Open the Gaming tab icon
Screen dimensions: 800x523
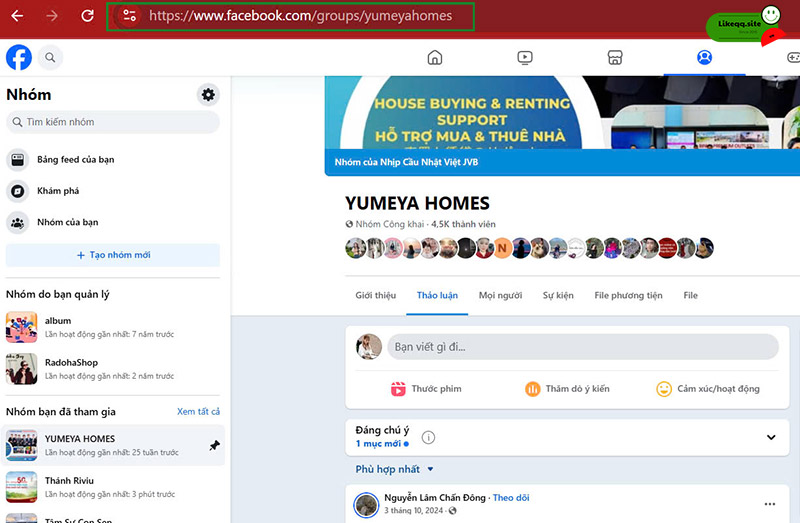point(793,57)
